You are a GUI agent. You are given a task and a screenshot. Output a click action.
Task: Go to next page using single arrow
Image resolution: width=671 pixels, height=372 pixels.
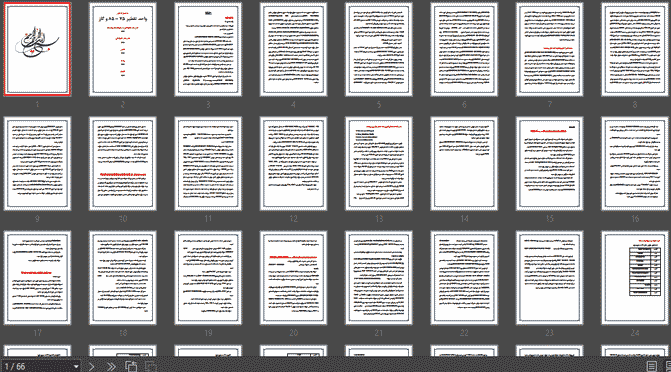pos(92,366)
